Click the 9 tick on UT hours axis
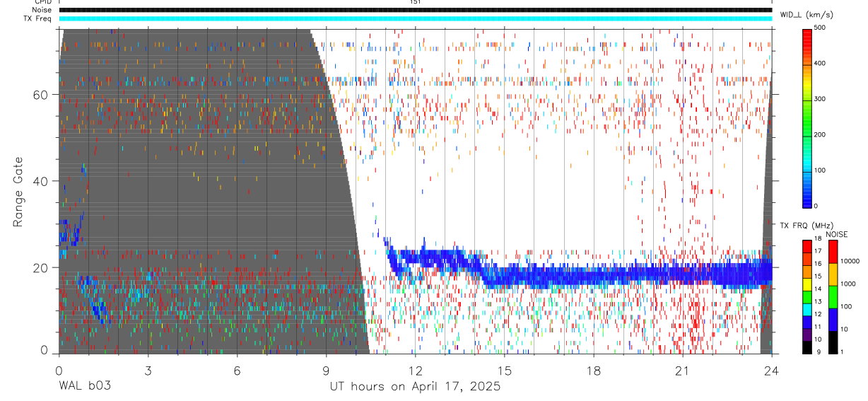The image size is (868, 401). click(x=326, y=370)
